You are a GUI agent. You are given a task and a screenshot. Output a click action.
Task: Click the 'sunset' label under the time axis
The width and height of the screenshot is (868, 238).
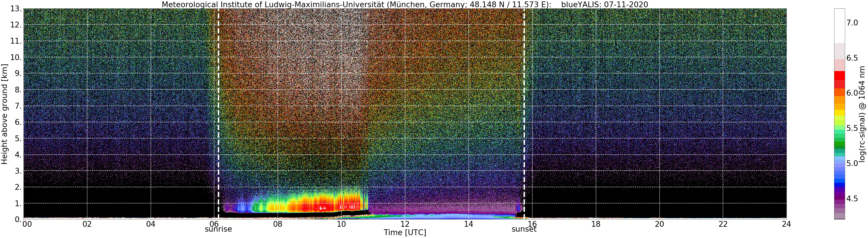pos(524,229)
